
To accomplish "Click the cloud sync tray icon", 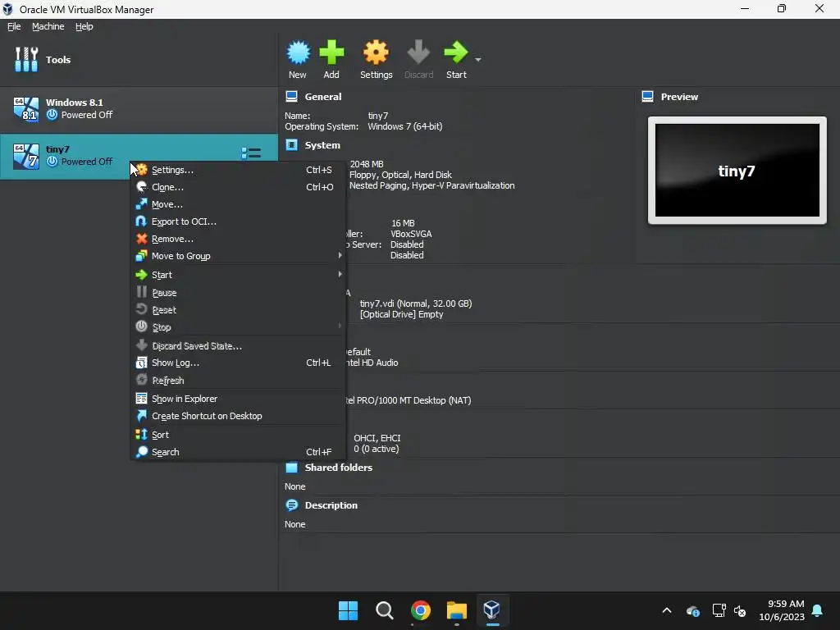I will [693, 610].
